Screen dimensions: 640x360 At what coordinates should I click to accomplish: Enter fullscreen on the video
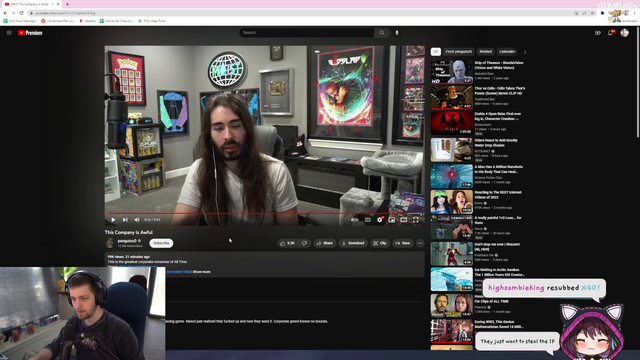click(416, 220)
